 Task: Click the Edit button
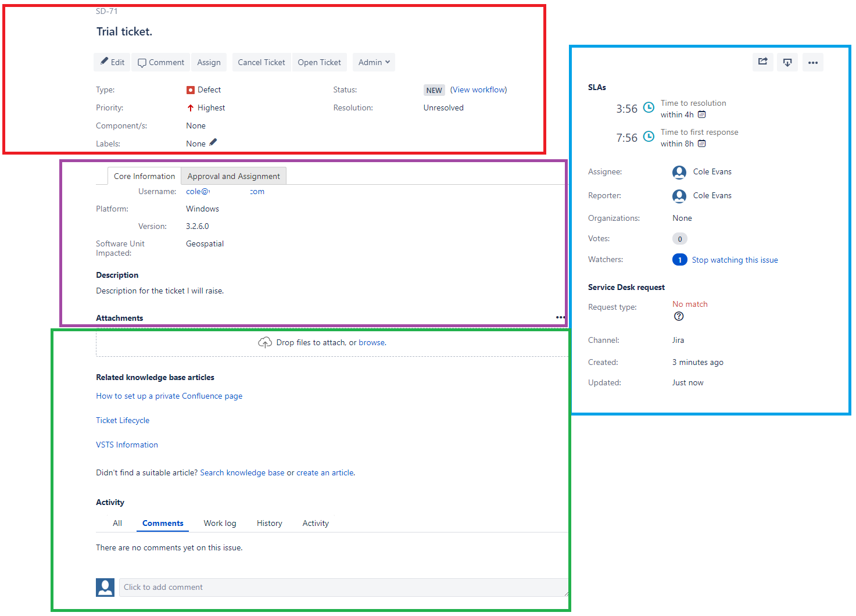tap(112, 62)
